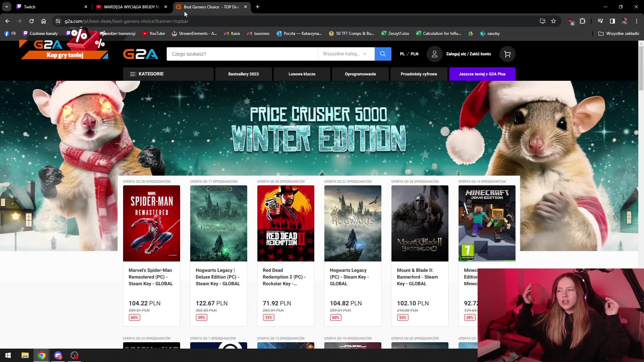
Task: Open site information icon in address bar
Action: coord(58,21)
